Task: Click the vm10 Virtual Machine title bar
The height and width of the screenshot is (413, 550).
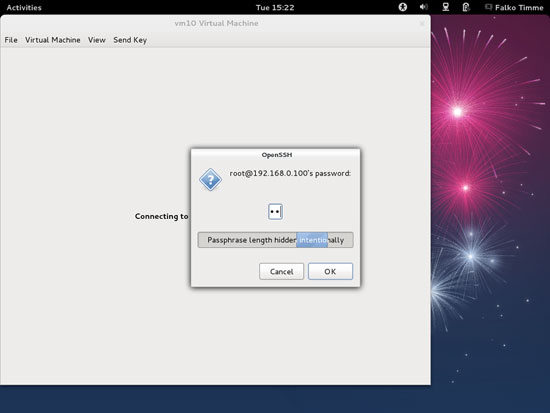Action: [216, 24]
